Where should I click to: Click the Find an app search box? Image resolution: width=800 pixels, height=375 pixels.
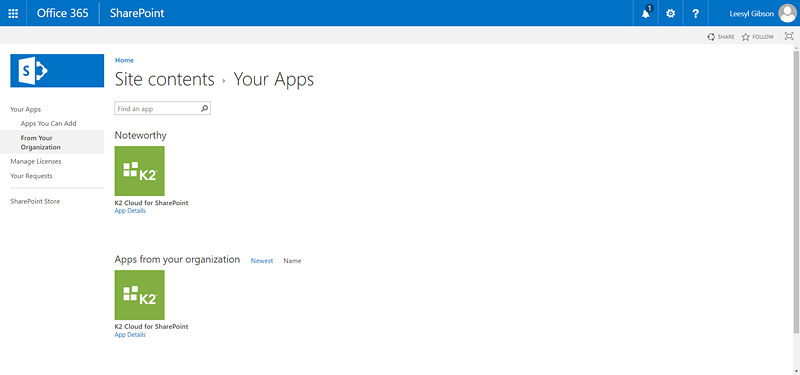[162, 108]
